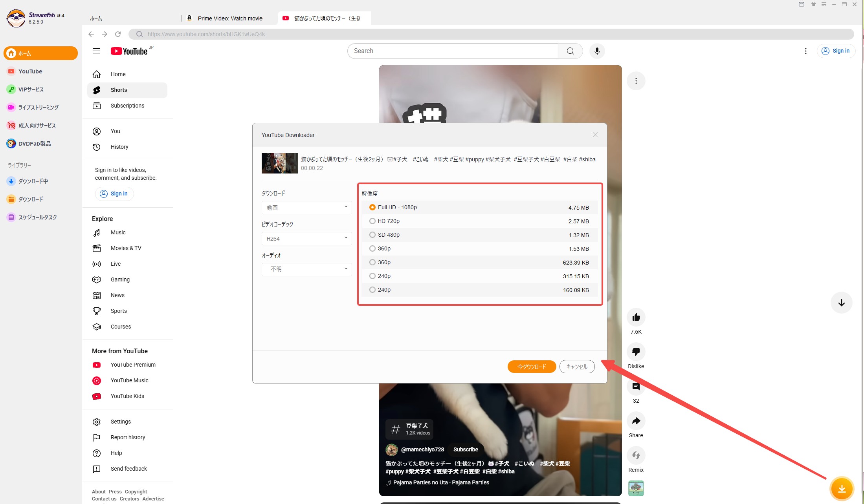
Task: Open the comments icon showing 32
Action: click(x=636, y=386)
